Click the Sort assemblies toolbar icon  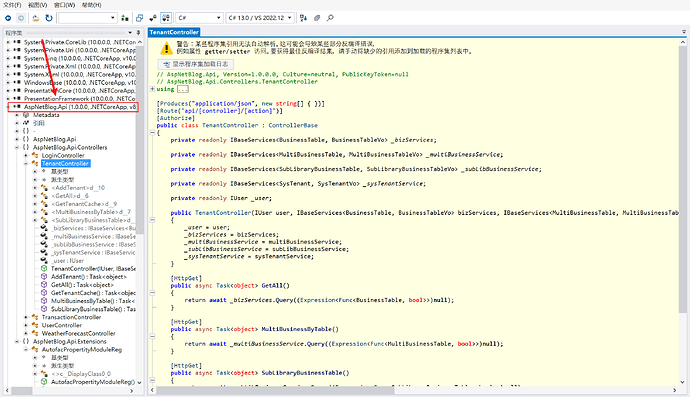[303, 18]
